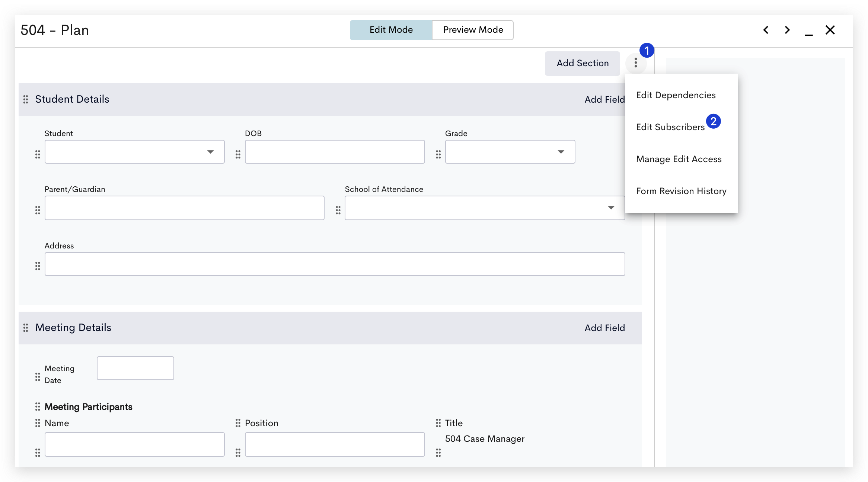Screen dimensions: 868x482
Task: Choose Edit Dependencies from the menu
Action: click(676, 95)
